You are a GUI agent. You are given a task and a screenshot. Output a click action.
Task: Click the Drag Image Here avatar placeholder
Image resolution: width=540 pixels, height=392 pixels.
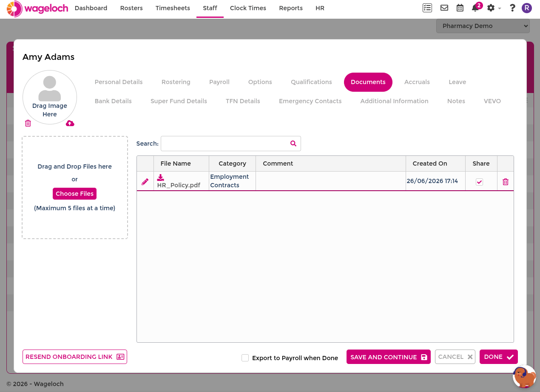pos(50,97)
